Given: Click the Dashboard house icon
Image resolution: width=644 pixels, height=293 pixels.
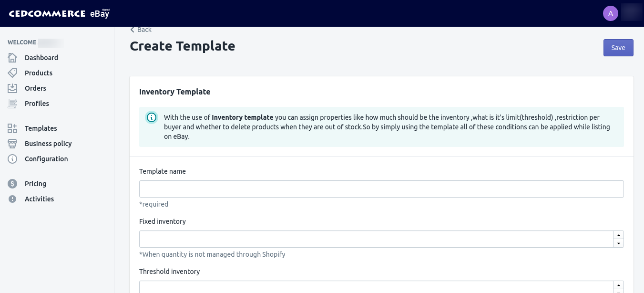Looking at the screenshot, I should [12, 58].
